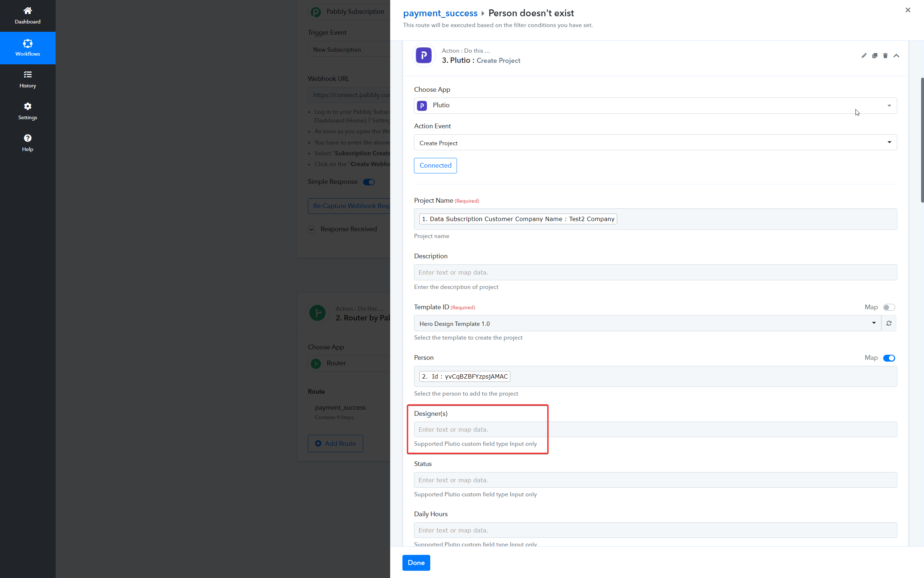Image resolution: width=924 pixels, height=578 pixels.
Task: Click Re-Capture Webhook Response button
Action: [349, 206]
